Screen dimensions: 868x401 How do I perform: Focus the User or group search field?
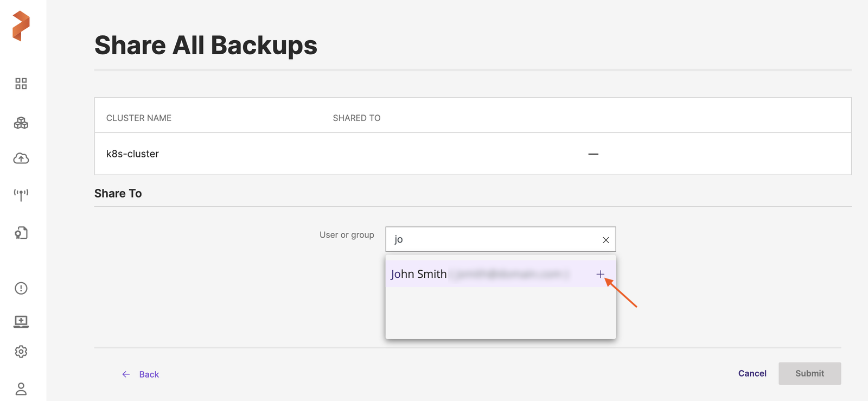click(494, 239)
